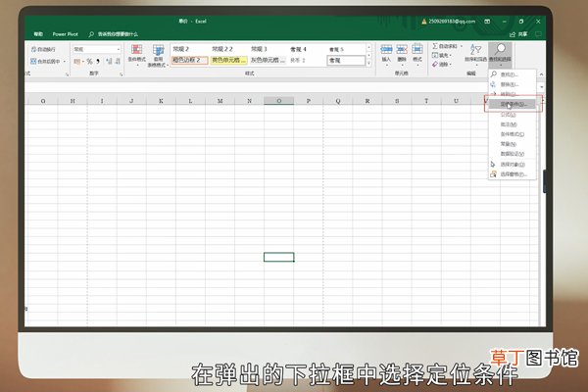
Task: Click the percent style icon
Action: click(x=89, y=61)
